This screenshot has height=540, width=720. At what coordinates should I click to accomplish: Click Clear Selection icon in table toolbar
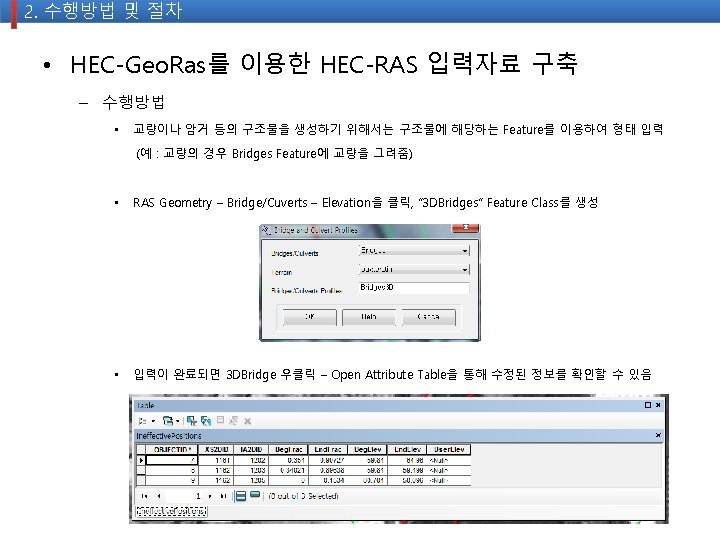click(220, 420)
